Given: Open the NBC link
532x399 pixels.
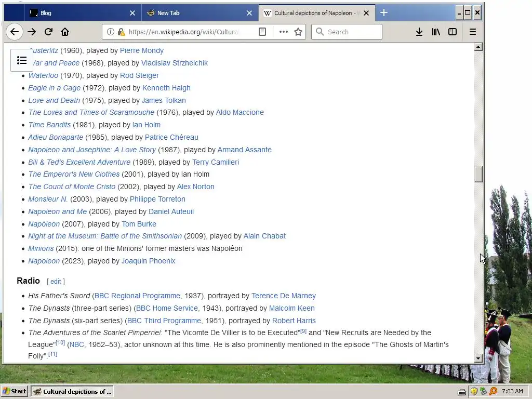Looking at the screenshot, I should pyautogui.click(x=76, y=345).
